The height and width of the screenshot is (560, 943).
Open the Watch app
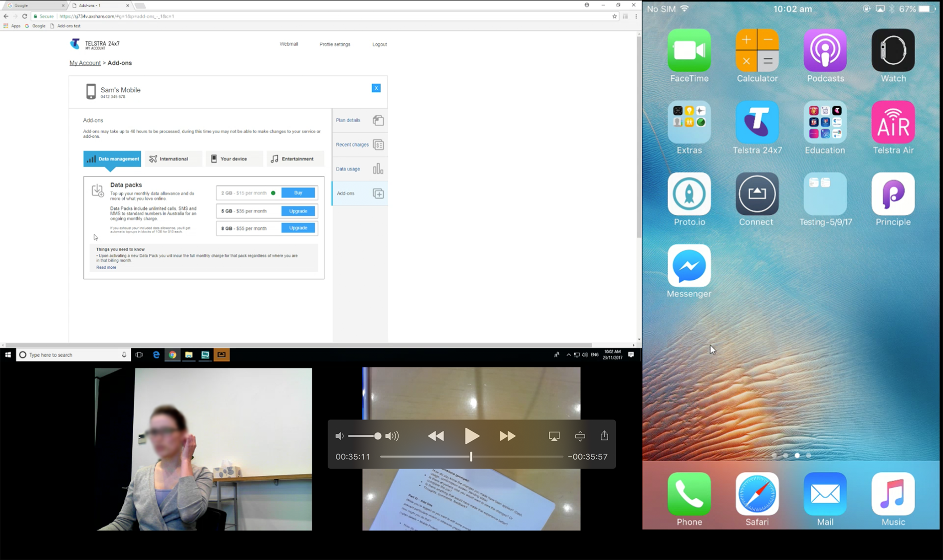893,50
